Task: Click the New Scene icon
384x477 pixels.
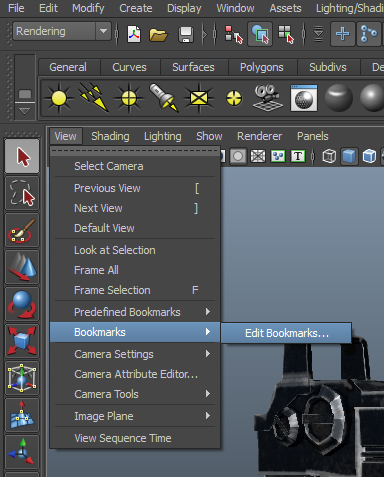Action: [x=134, y=34]
